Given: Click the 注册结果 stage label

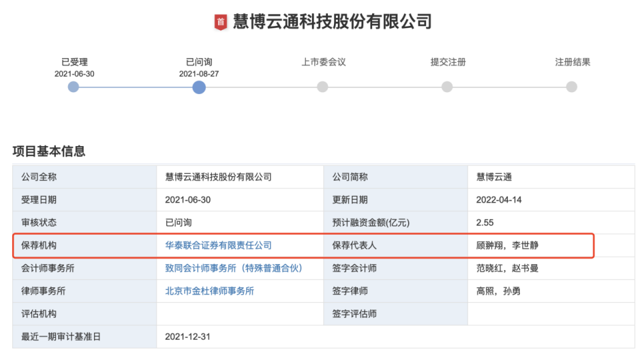Looking at the screenshot, I should tap(572, 62).
